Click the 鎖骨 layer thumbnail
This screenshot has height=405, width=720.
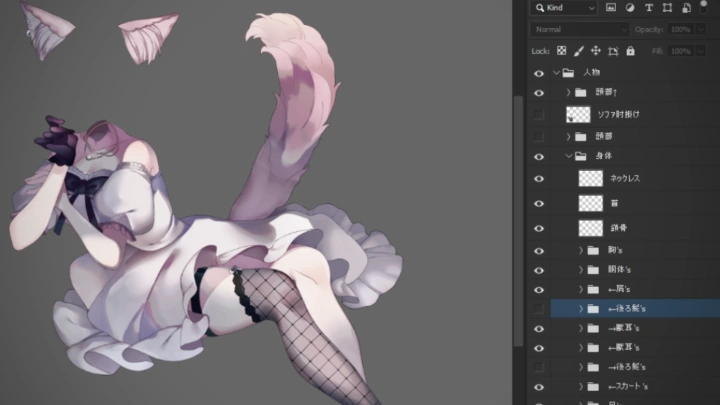tap(591, 228)
